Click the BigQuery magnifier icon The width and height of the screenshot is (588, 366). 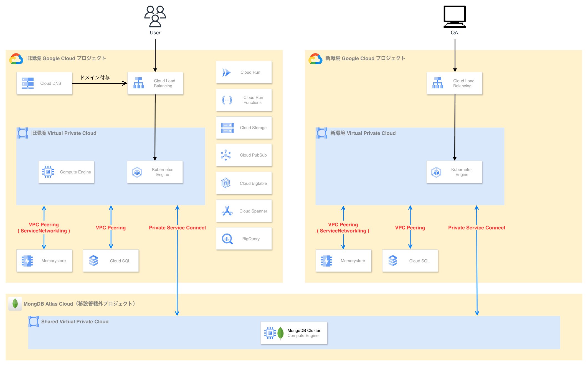(x=227, y=239)
